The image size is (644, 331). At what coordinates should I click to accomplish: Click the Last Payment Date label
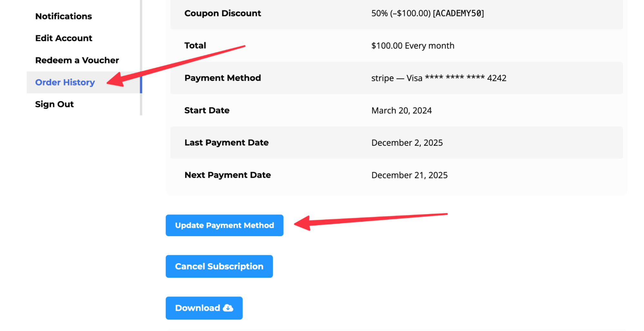[x=226, y=143]
